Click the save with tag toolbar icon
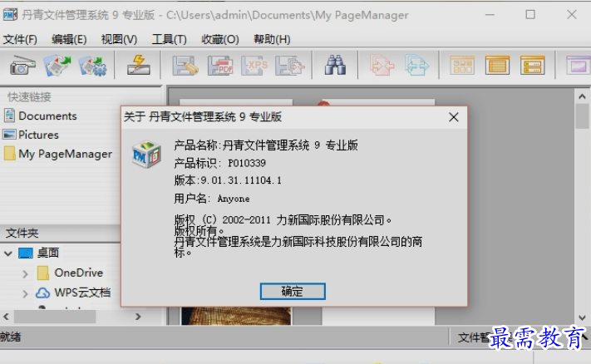The width and height of the screenshot is (591, 364). (x=185, y=66)
